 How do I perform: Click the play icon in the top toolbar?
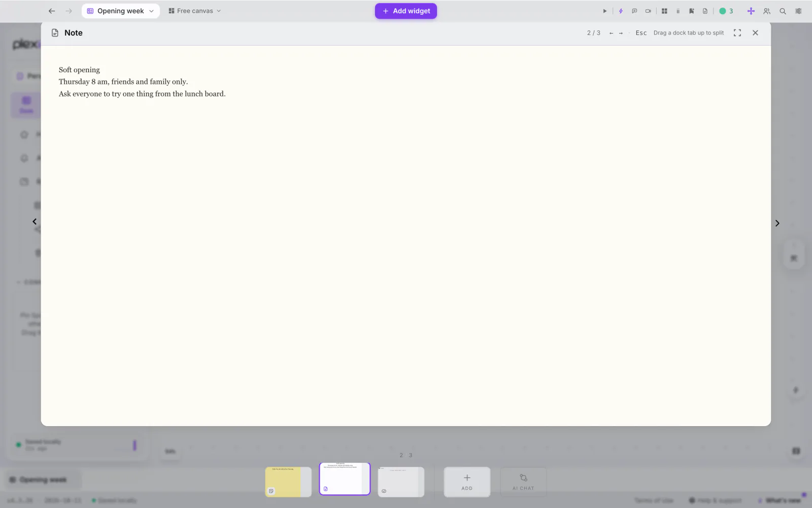pos(604,11)
